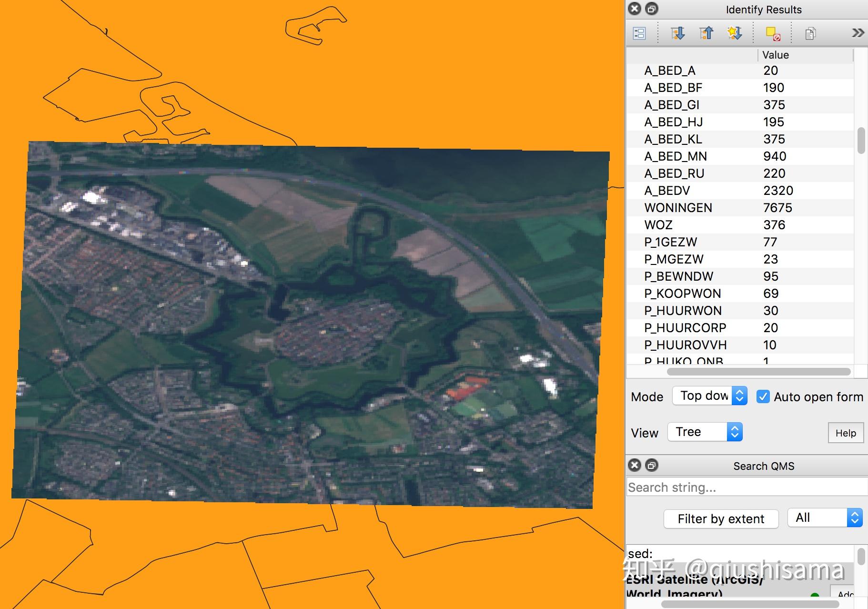Click the value 69 for P_KOOPWON
Screen dimensions: 868x609
pos(771,294)
